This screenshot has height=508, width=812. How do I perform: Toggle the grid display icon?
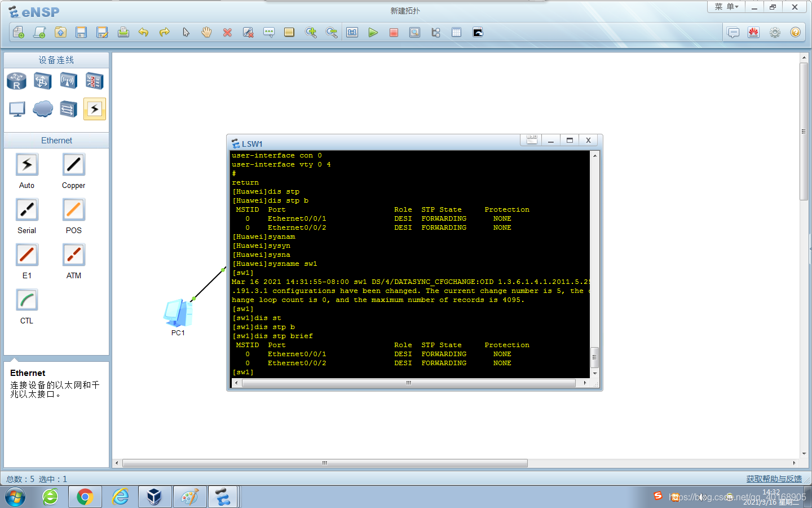(456, 32)
